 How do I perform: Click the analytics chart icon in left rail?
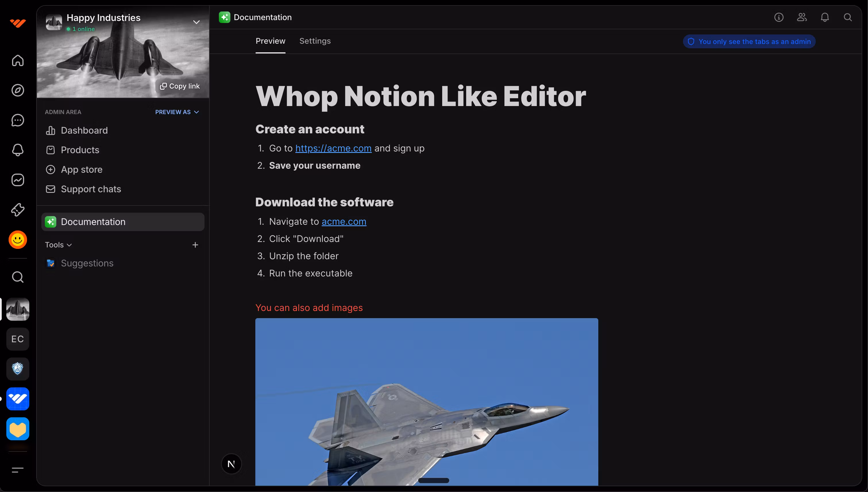(18, 180)
